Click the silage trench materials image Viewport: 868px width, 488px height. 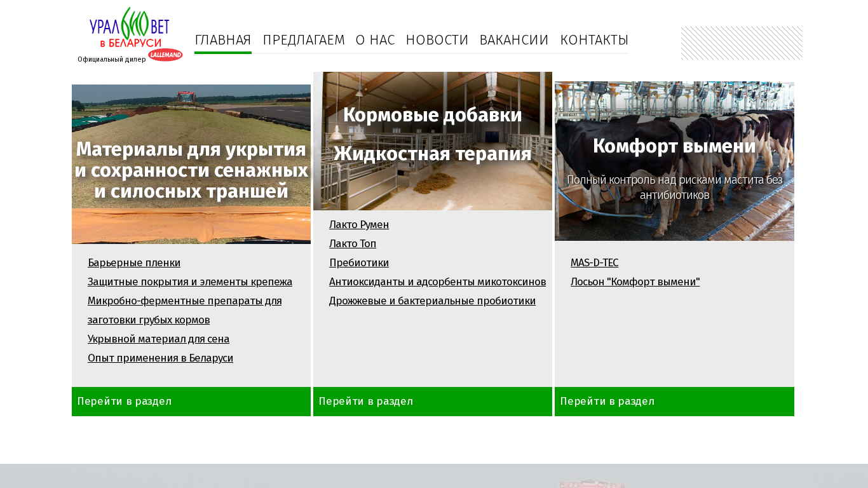(x=191, y=164)
